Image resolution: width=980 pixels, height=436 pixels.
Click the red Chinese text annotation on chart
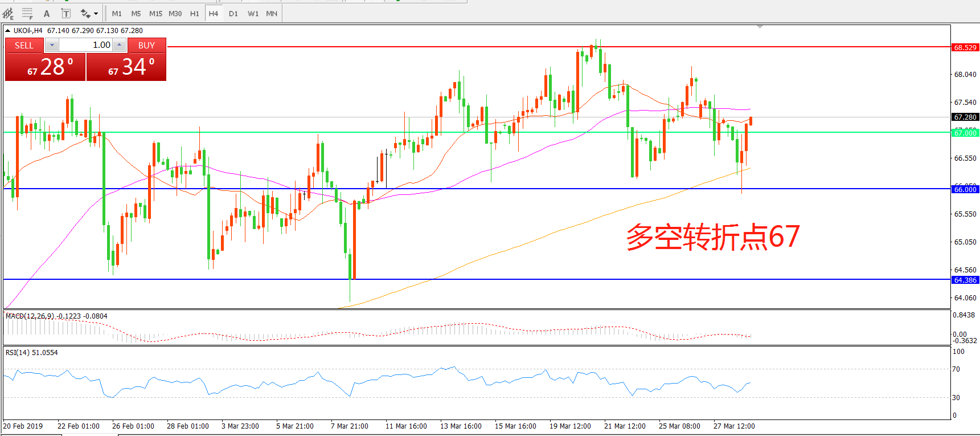pos(713,237)
